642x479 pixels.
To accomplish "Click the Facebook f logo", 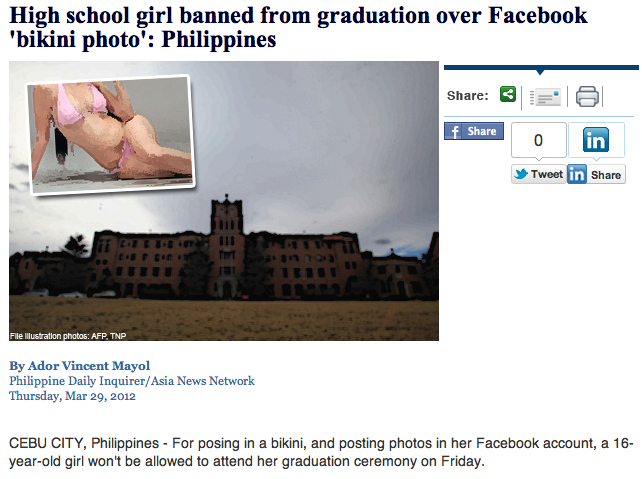I will 454,131.
